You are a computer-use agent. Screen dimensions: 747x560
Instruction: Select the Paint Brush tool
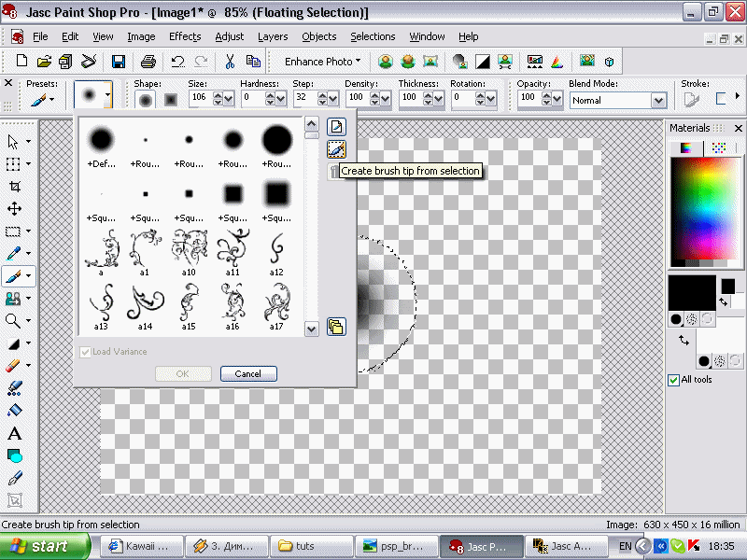[13, 275]
